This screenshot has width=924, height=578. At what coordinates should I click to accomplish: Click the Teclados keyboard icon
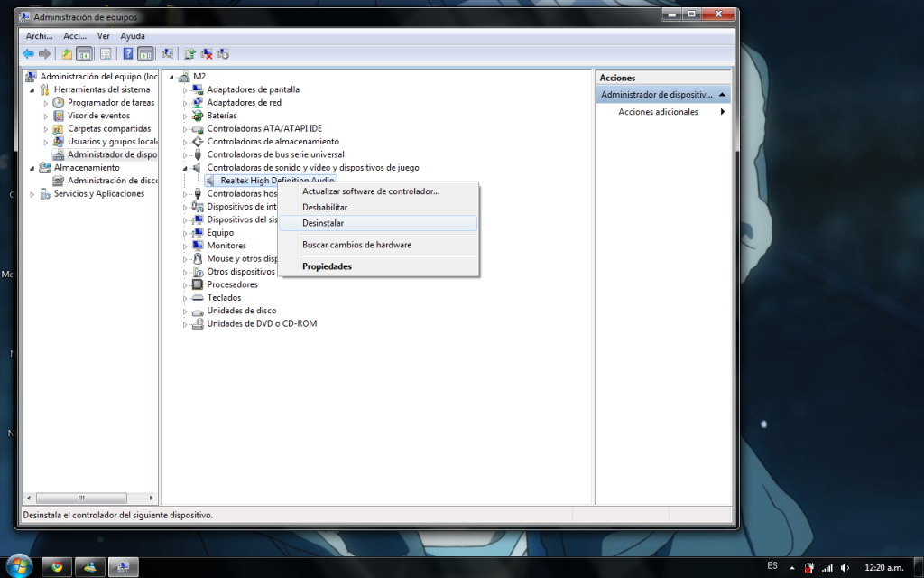click(198, 298)
